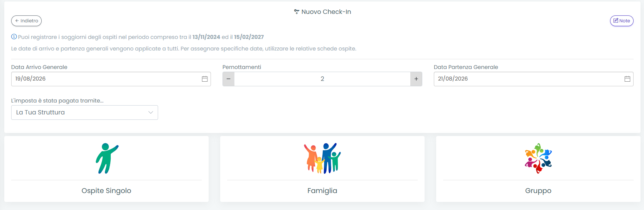Click the dropdown chevron for tax payment
644x210 pixels.
click(x=151, y=113)
